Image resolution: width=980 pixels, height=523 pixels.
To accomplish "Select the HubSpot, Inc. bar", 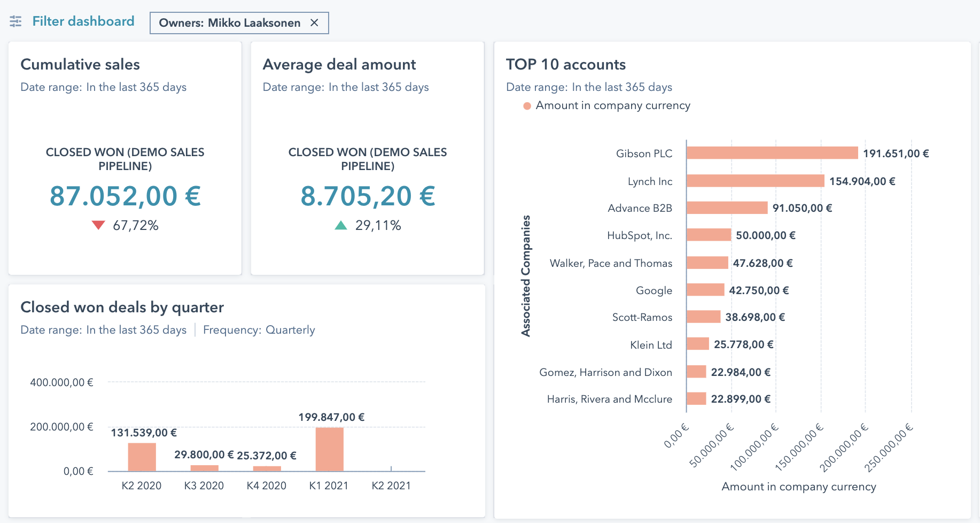I will click(709, 235).
